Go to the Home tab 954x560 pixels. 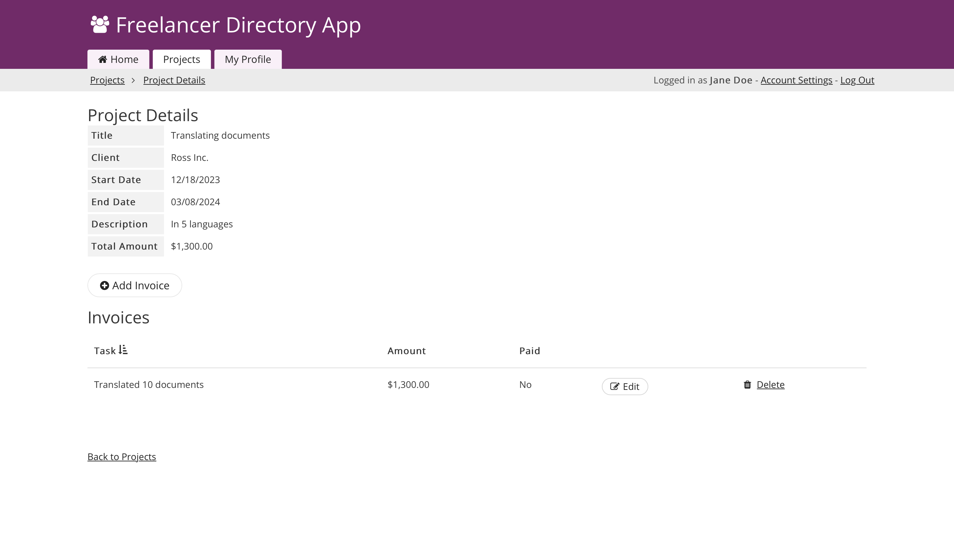pos(118,59)
